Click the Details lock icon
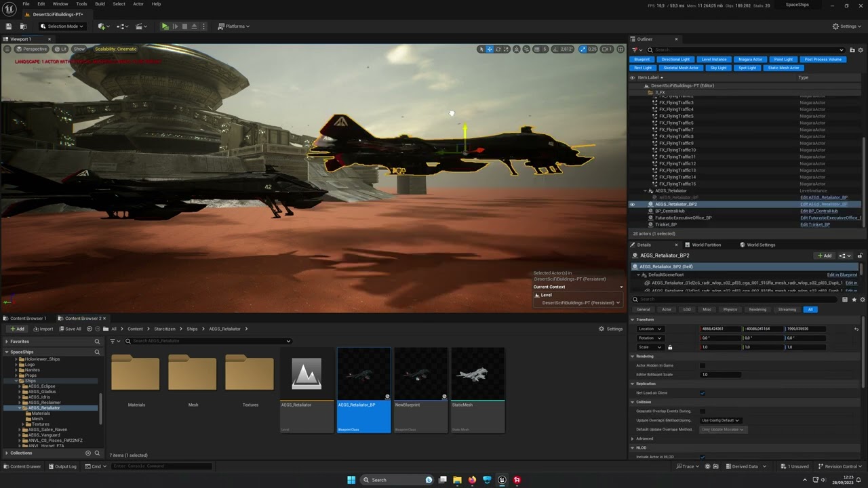868x488 pixels. coord(860,256)
